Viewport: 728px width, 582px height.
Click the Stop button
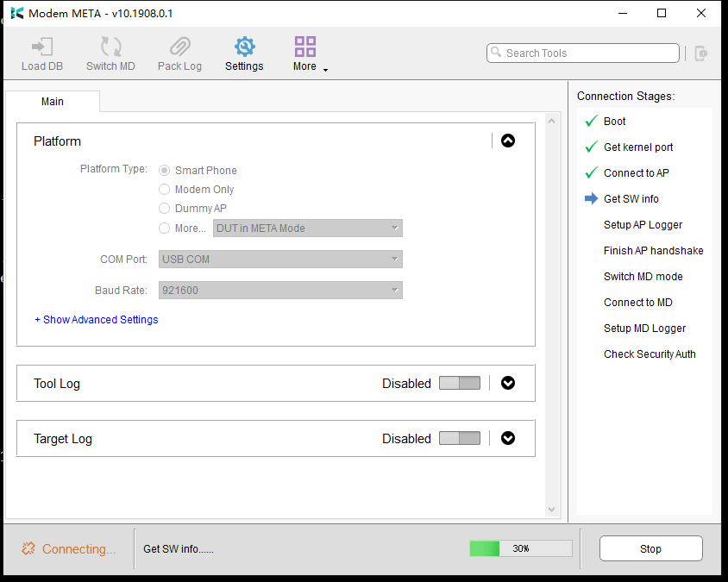pyautogui.click(x=651, y=548)
